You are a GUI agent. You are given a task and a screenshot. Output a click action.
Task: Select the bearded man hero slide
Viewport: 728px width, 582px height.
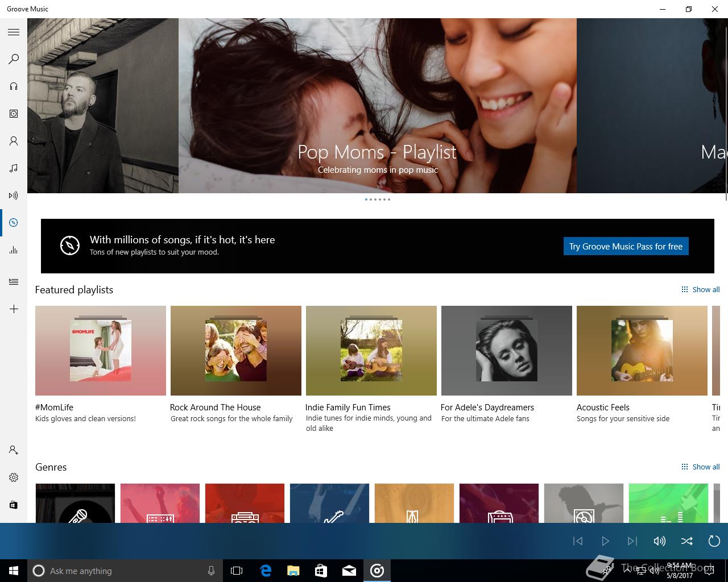103,106
